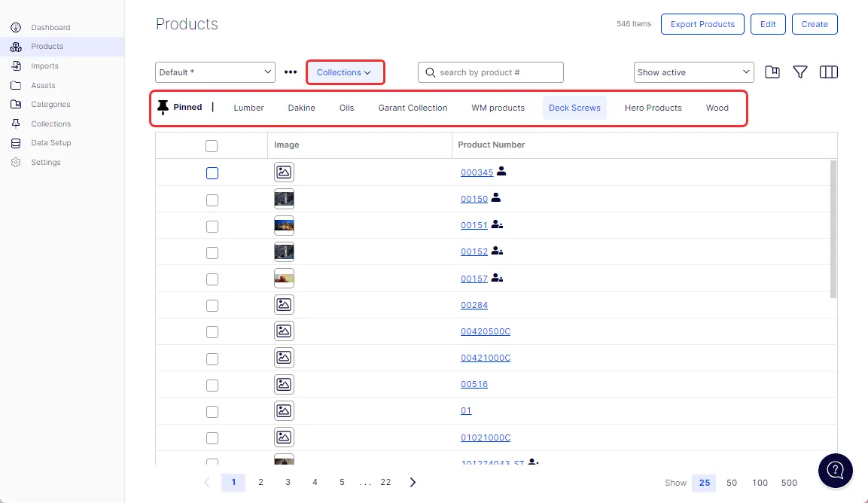
Task: Jump to page 22
Action: pyautogui.click(x=386, y=482)
